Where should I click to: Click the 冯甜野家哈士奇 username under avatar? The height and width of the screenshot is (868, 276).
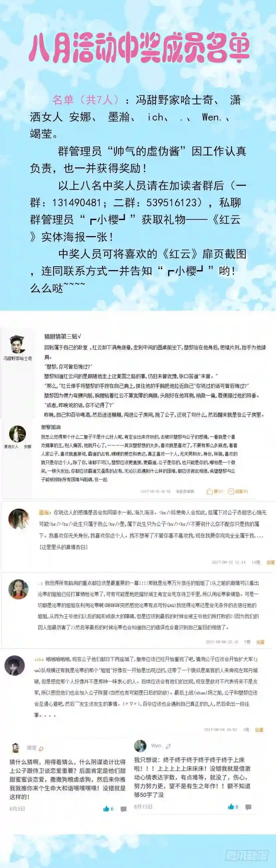tap(18, 358)
